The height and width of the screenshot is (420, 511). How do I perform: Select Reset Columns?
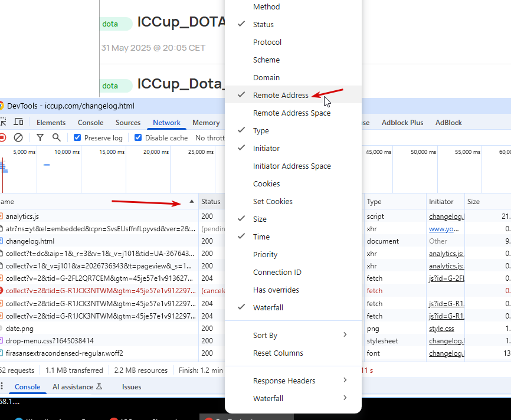(x=293, y=353)
